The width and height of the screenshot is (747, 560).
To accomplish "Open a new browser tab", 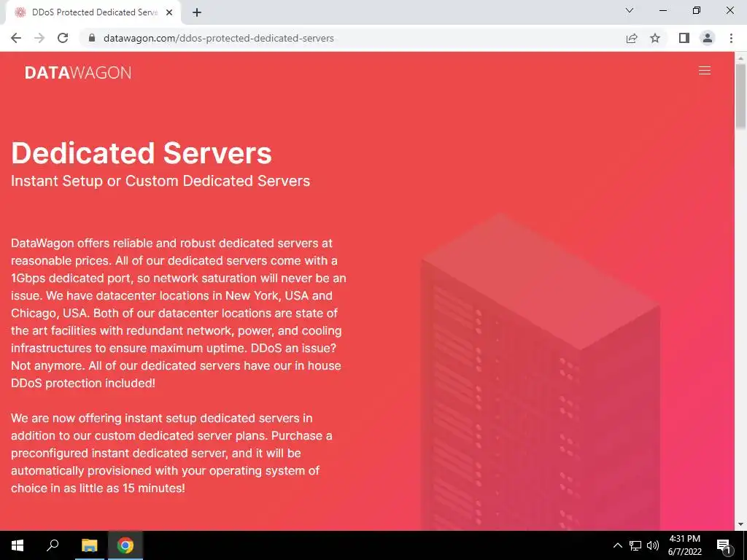I will [197, 13].
